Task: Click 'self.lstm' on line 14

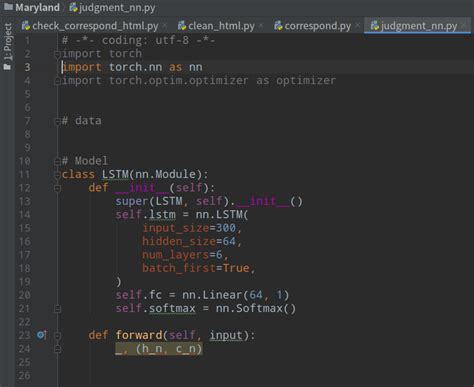Action: tap(145, 215)
